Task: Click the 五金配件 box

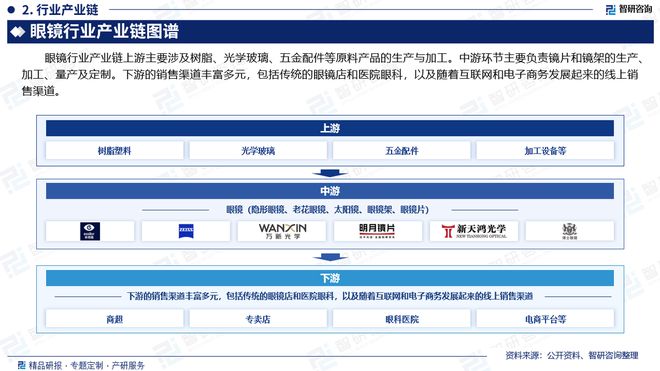Action: tap(402, 151)
